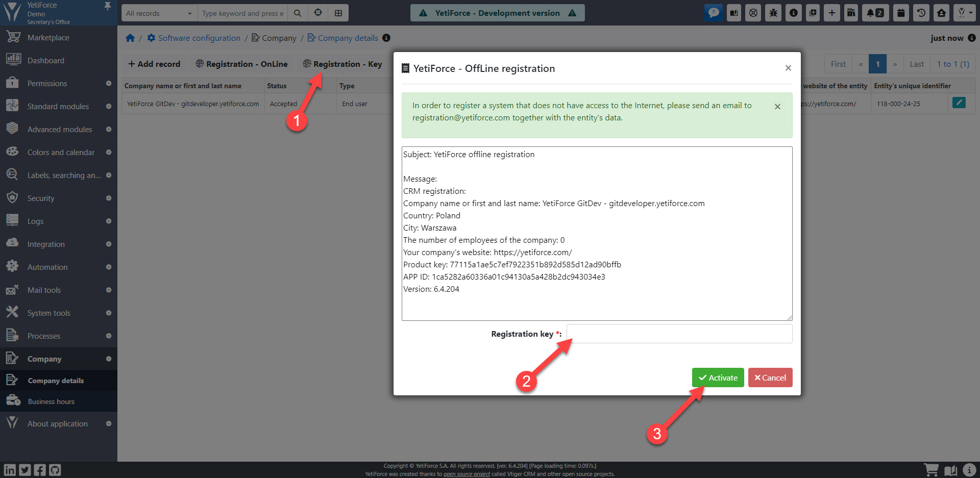Screen dimensions: 980x478
Task: Click Cancel button in dialog
Action: point(770,378)
